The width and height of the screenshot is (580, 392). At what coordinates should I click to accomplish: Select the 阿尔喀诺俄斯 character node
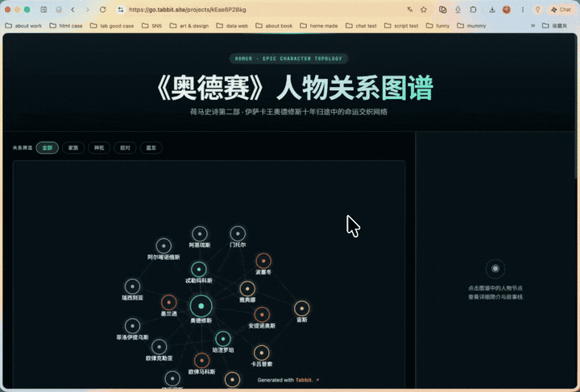164,246
